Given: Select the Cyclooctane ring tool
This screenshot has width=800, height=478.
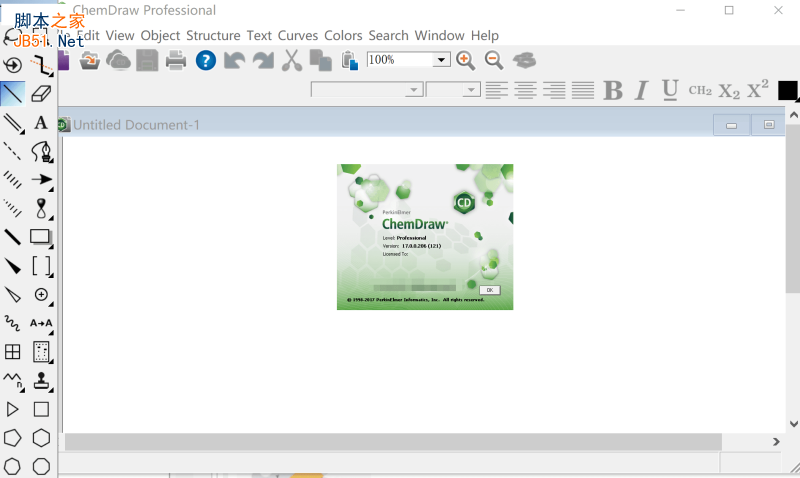Looking at the screenshot, I should point(41,466).
